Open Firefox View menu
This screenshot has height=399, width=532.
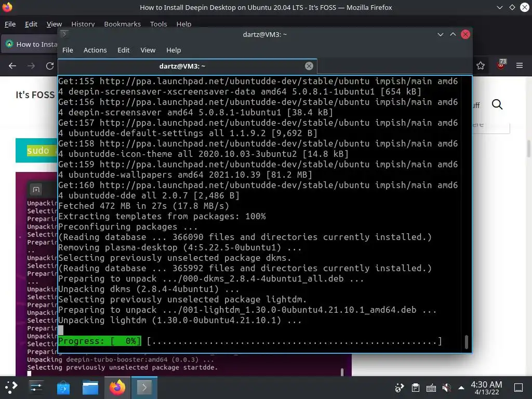(54, 24)
